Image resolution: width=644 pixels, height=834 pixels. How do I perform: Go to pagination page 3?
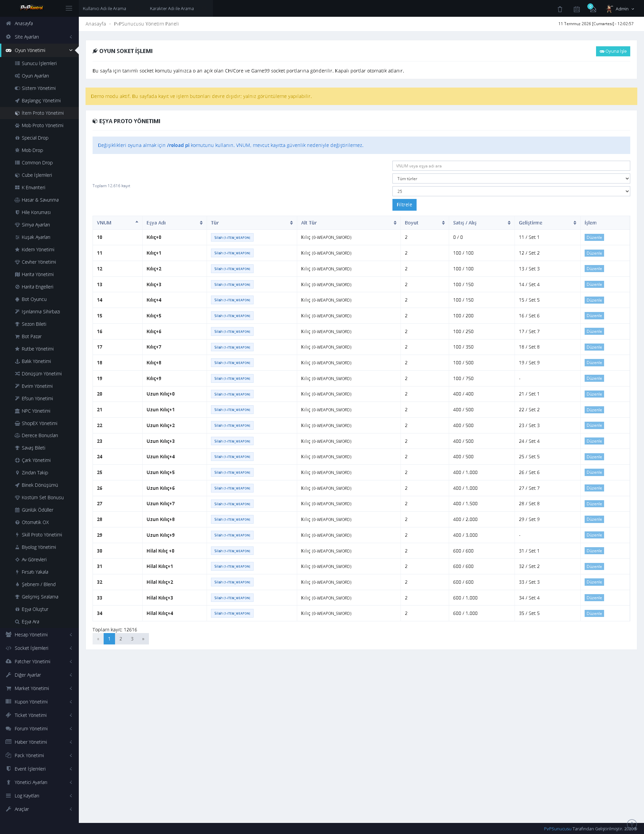tap(132, 639)
